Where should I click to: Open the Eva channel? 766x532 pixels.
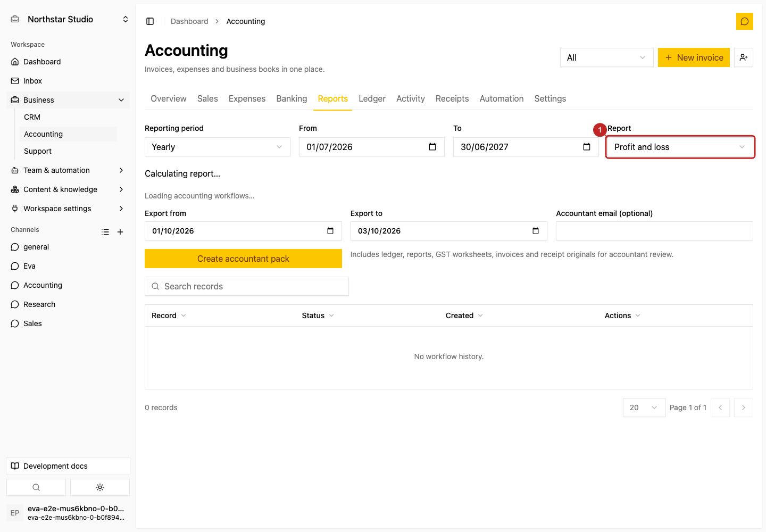click(68, 266)
